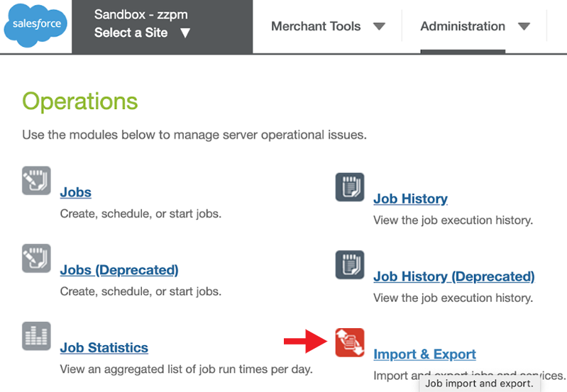Click the Salesforce cloud logo
Screen dimensions: 567x392
[35, 26]
